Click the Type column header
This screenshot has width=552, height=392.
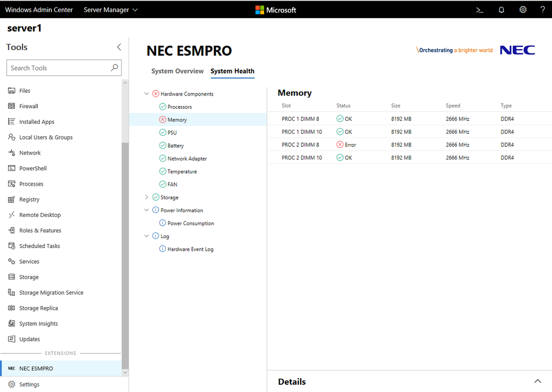click(506, 105)
